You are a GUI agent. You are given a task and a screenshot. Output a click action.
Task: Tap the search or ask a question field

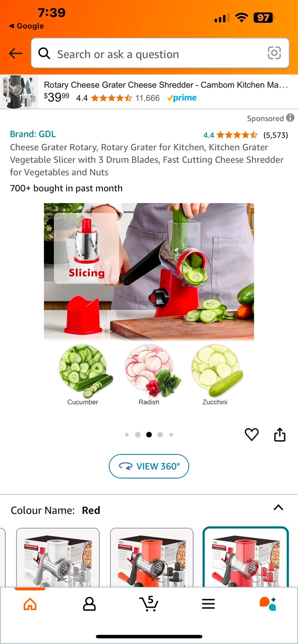(160, 53)
